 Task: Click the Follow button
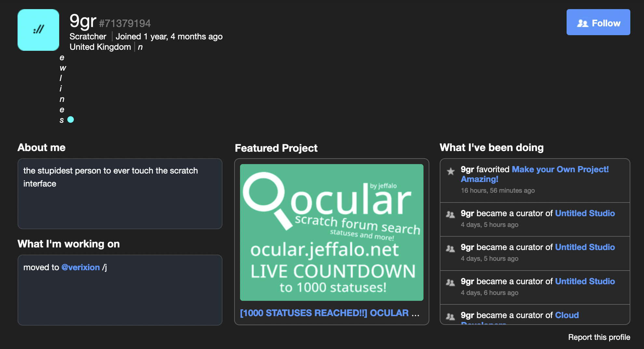coord(598,22)
